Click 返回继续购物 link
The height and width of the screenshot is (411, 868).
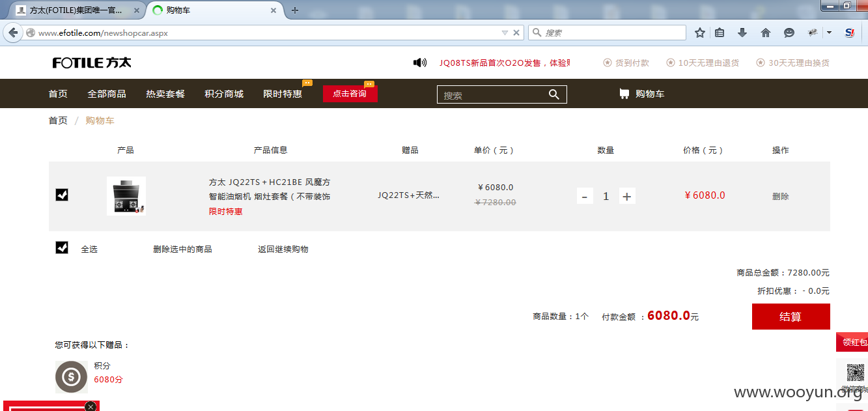pos(283,249)
